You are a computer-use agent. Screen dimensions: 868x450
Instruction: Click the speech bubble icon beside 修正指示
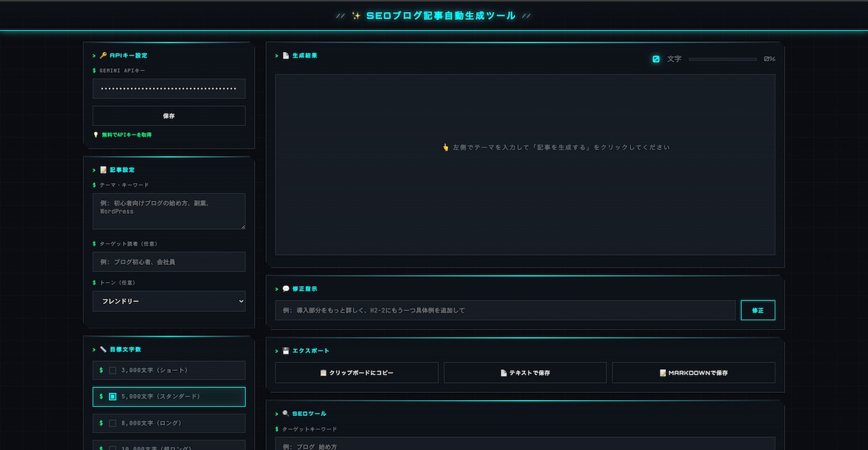tap(286, 289)
